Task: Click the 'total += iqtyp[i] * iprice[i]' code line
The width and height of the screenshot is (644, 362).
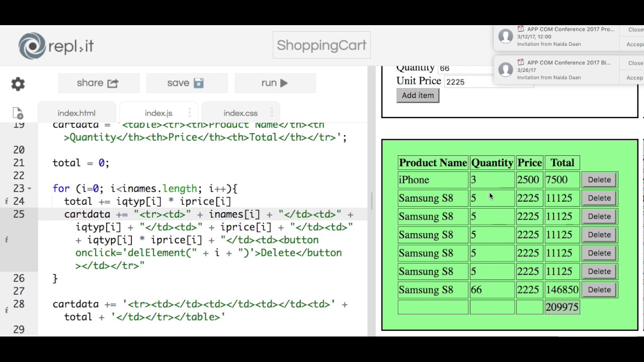Action: [147, 201]
